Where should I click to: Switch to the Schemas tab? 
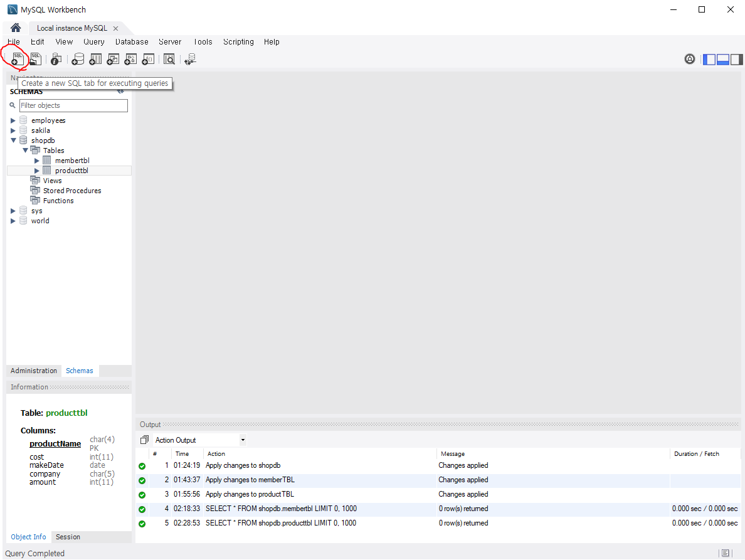tap(80, 371)
